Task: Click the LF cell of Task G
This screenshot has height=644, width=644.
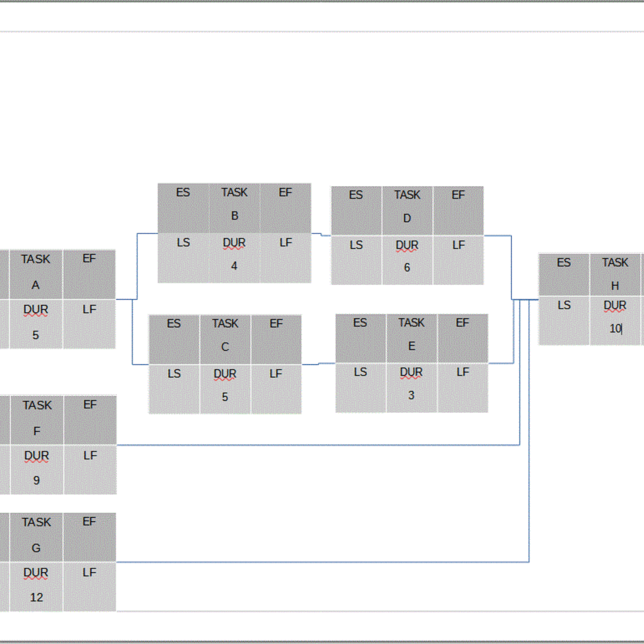Action: [x=89, y=587]
